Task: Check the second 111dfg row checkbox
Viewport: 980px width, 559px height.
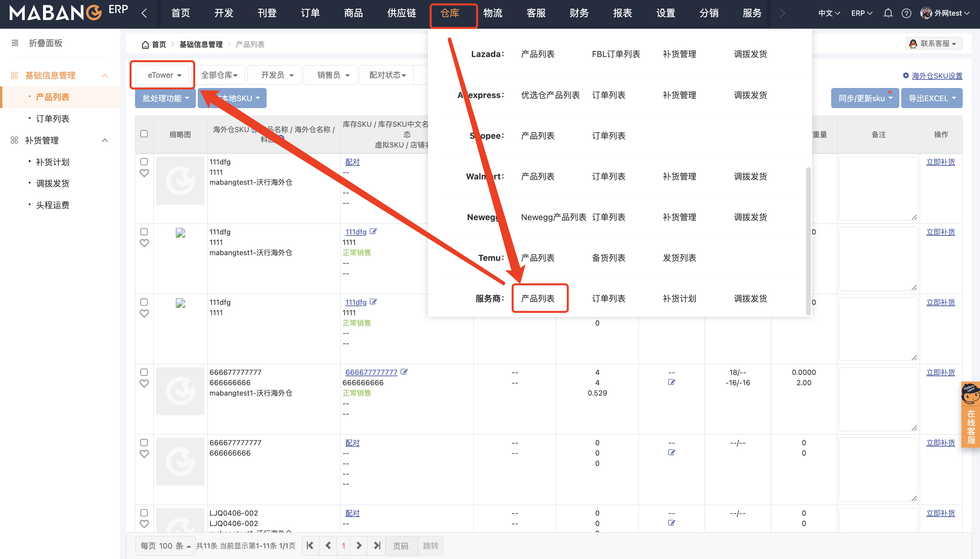Action: pos(144,232)
